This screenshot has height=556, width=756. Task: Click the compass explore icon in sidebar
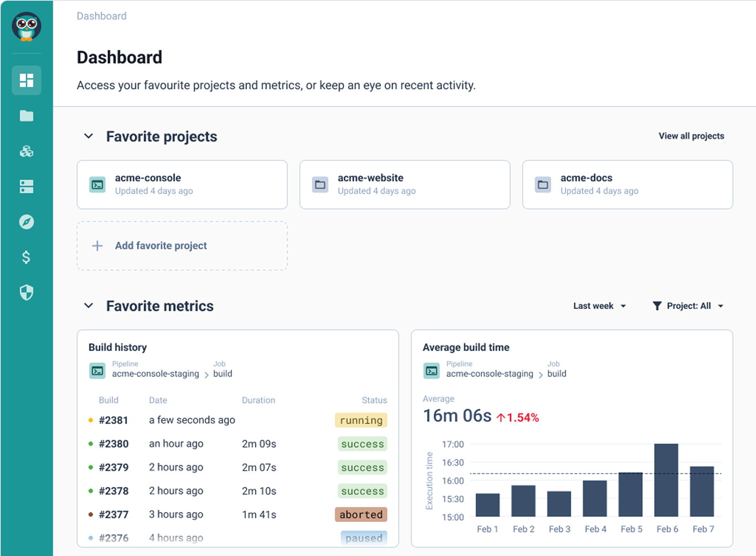point(26,222)
